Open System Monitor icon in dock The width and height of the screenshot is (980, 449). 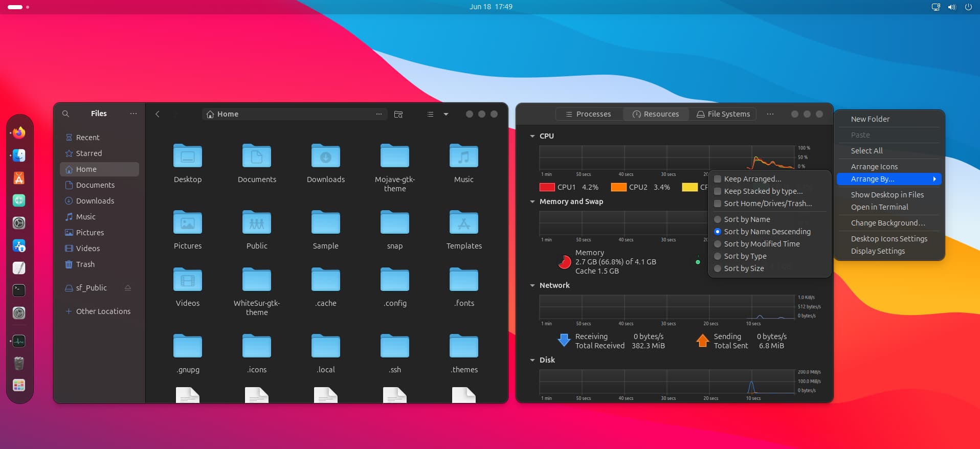click(19, 341)
